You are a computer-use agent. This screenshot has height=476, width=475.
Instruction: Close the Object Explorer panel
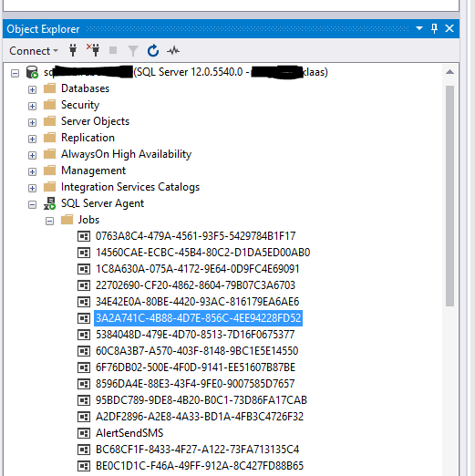(x=449, y=28)
